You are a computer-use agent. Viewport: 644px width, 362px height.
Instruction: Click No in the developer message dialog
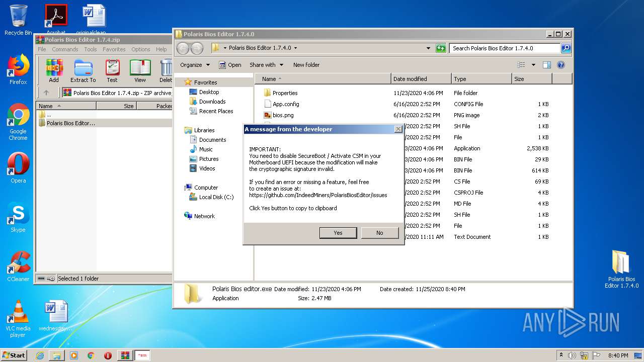point(379,233)
